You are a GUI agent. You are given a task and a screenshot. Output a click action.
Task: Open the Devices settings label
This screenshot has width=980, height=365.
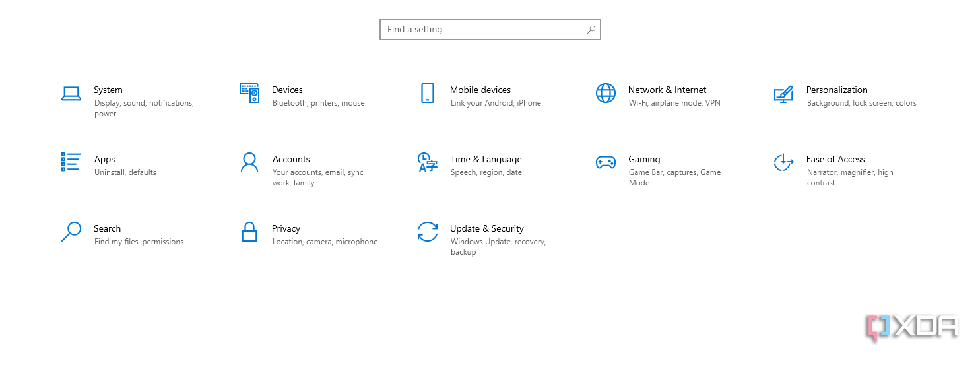tap(287, 90)
